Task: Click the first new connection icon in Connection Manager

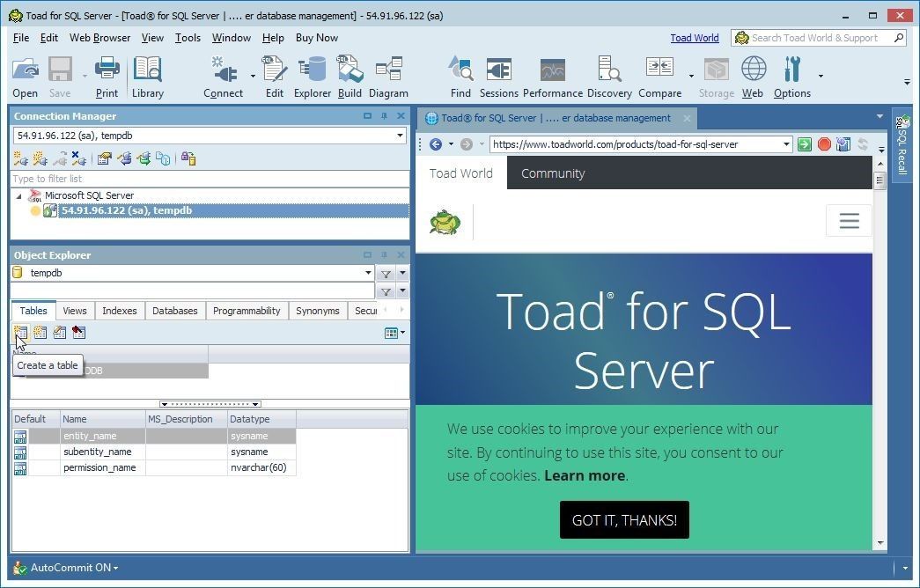Action: point(20,158)
